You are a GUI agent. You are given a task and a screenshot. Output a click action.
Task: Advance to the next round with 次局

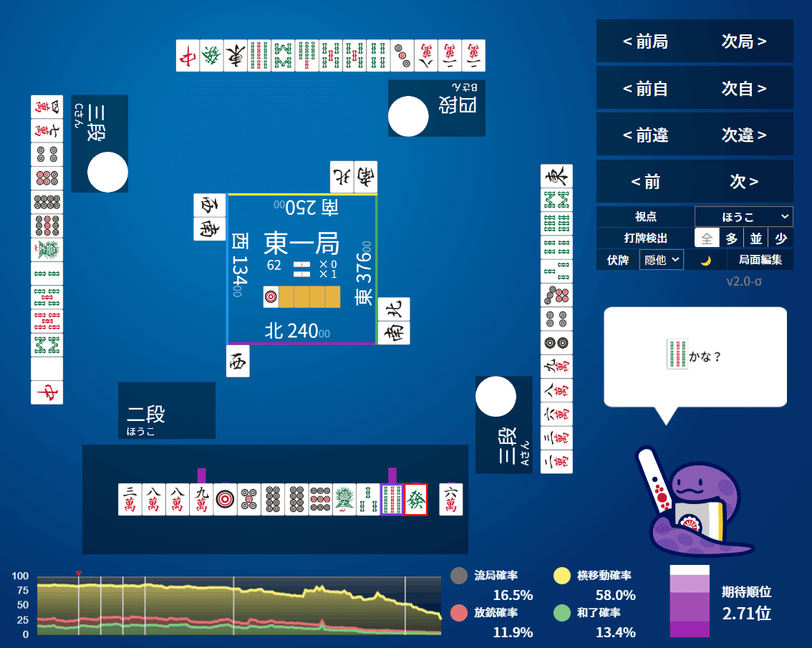tap(743, 42)
